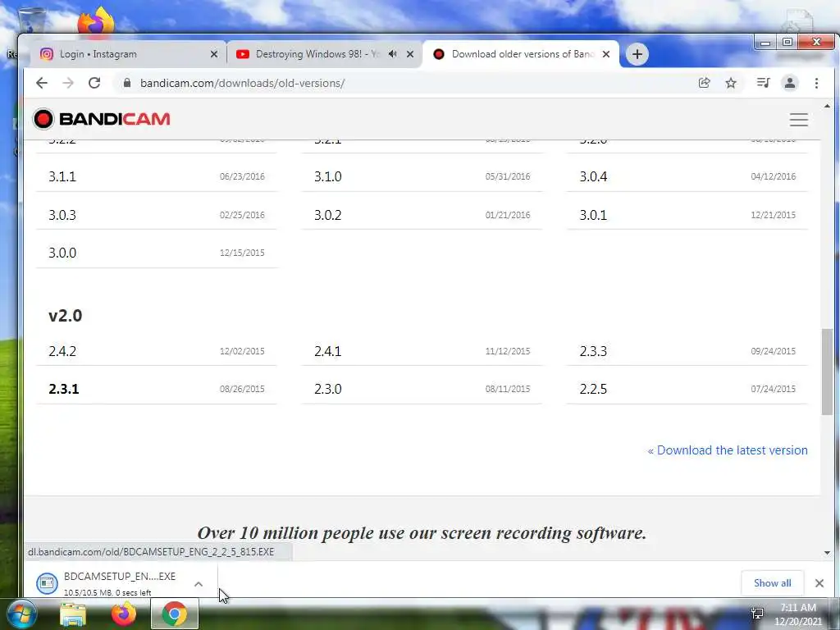Download Bandicam version 3.1.0

point(422,176)
